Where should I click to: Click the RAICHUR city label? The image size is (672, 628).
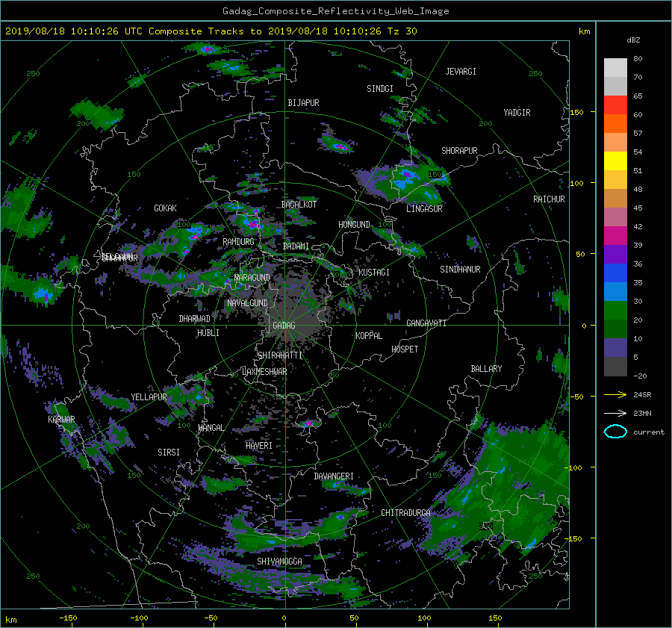[x=549, y=199]
